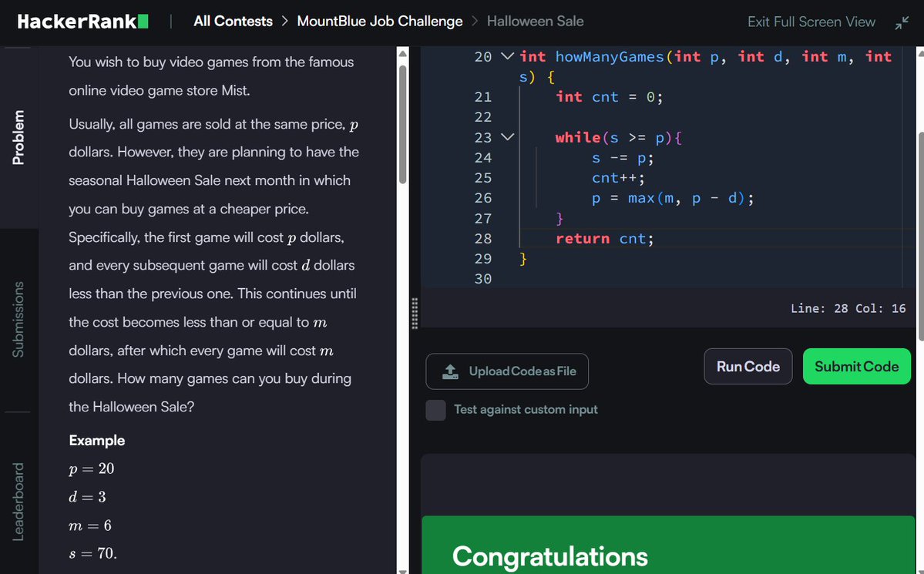Screen dimensions: 924x574
Task: Click 'p = max(m, p - d);' line
Action: coord(672,198)
